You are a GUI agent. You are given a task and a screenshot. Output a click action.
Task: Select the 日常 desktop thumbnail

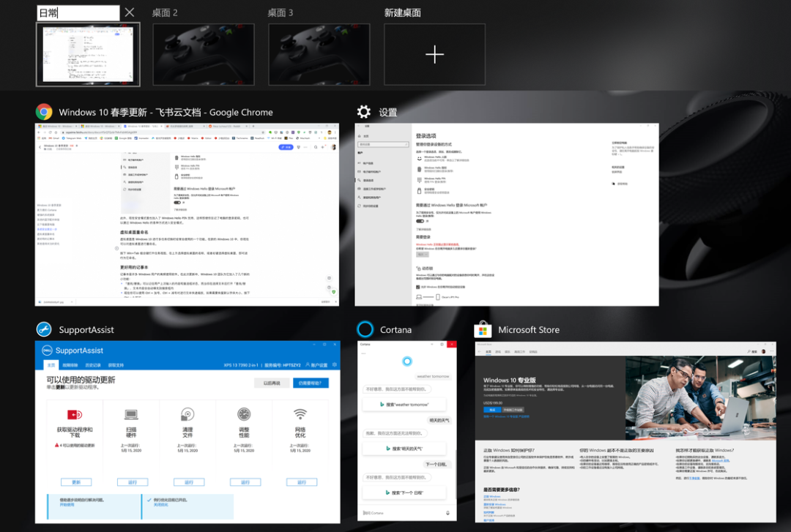pos(88,54)
